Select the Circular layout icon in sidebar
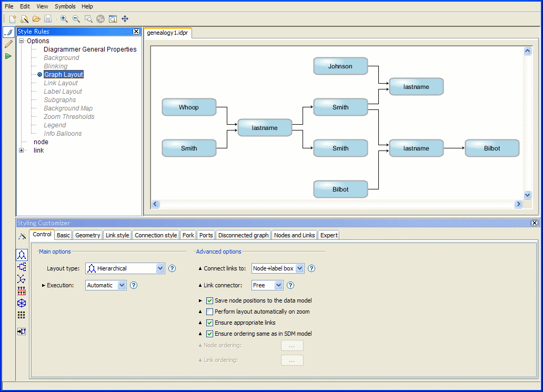543x392 pixels. click(x=22, y=303)
